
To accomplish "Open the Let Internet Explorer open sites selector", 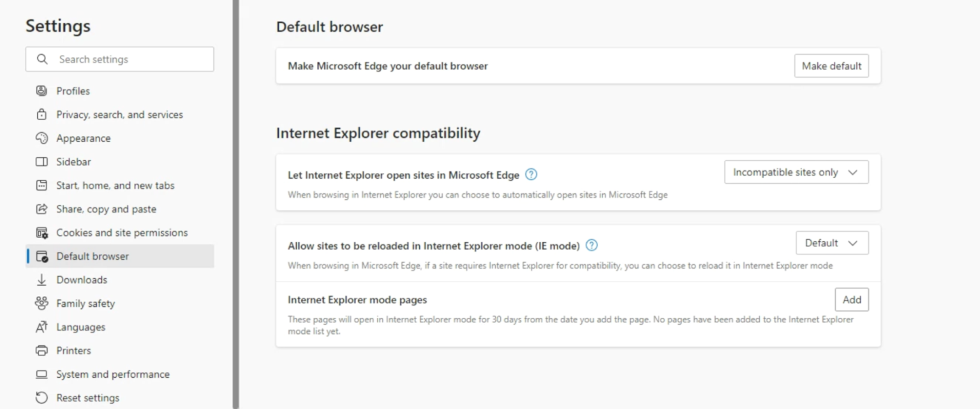I will click(x=796, y=172).
